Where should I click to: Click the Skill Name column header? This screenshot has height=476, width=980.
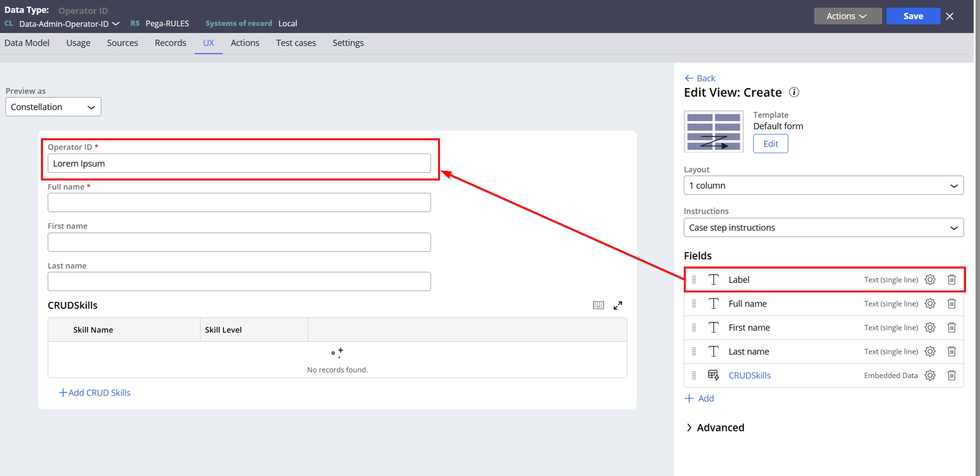click(93, 330)
